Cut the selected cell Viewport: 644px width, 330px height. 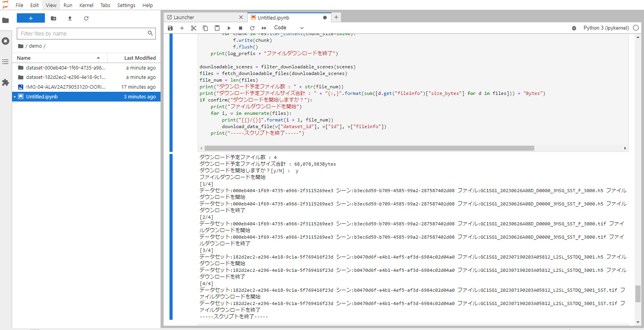[194, 28]
